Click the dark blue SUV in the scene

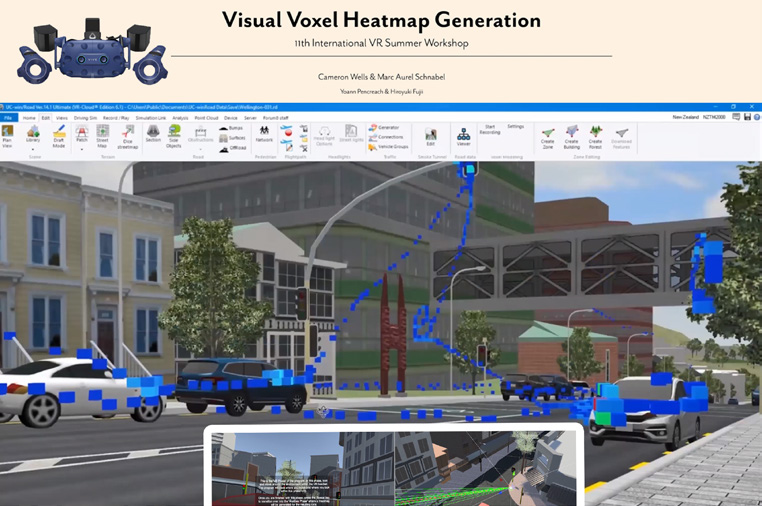(x=242, y=385)
